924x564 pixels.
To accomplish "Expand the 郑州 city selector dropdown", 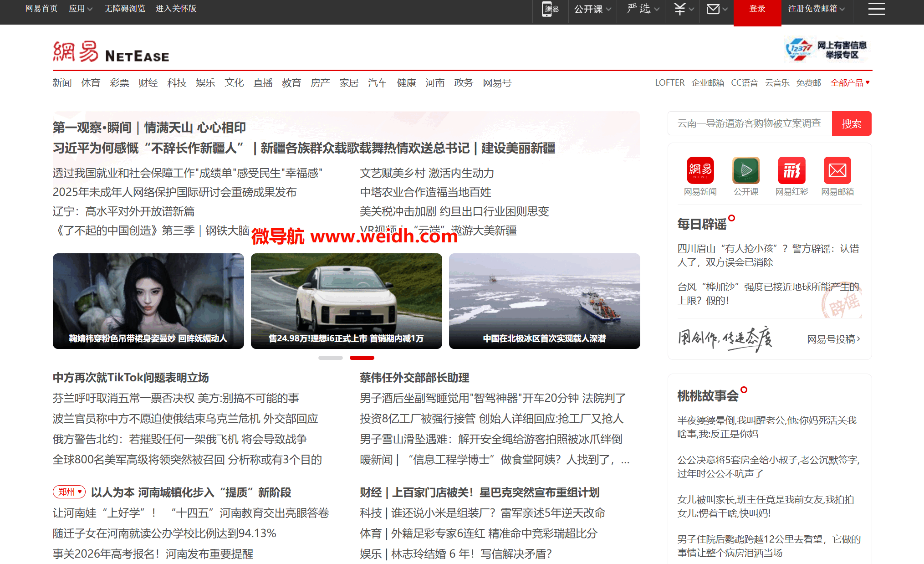I will point(69,492).
